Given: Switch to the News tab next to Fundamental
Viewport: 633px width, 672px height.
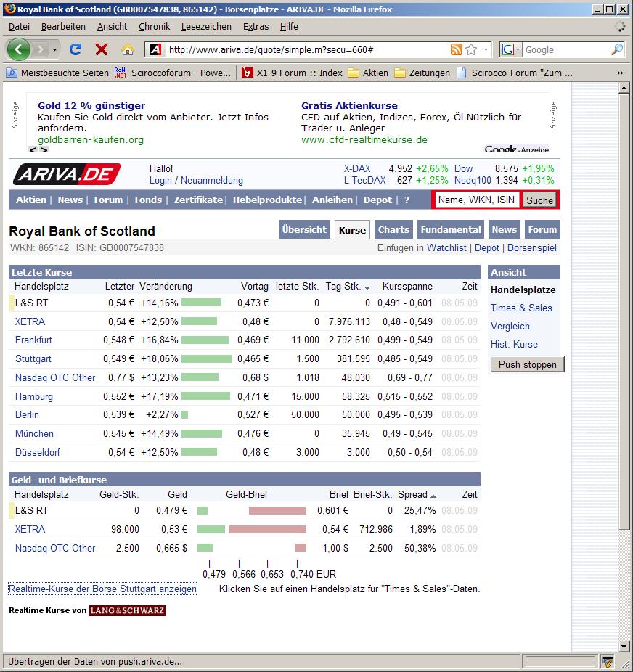Looking at the screenshot, I should (505, 230).
